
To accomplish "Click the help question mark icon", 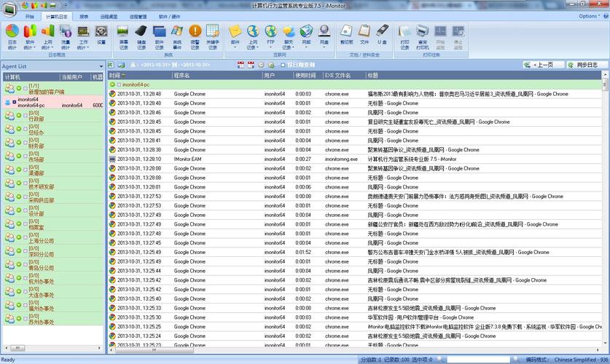I will 606,16.
